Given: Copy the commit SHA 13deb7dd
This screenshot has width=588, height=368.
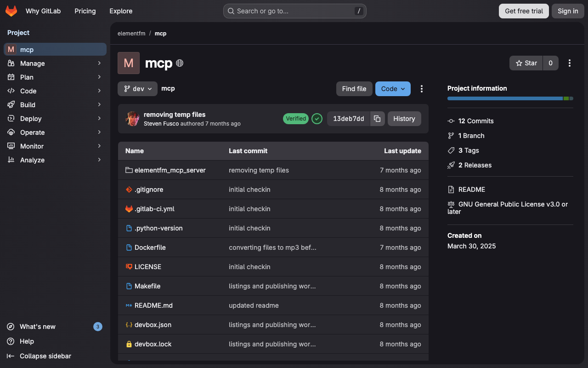Looking at the screenshot, I should pyautogui.click(x=377, y=119).
